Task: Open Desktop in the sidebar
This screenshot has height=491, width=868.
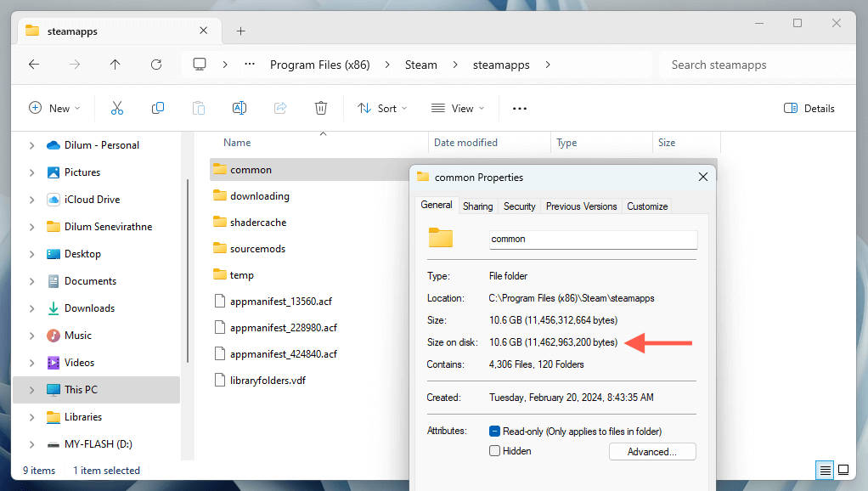Action: (82, 254)
